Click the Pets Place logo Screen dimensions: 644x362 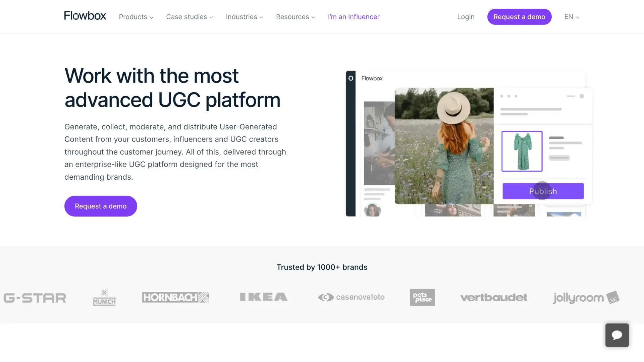[422, 297]
